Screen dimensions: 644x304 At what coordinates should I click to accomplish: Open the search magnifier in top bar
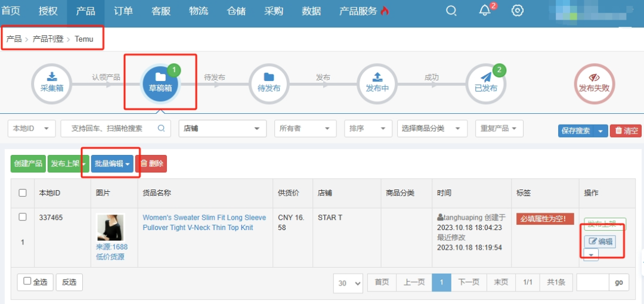tap(451, 11)
